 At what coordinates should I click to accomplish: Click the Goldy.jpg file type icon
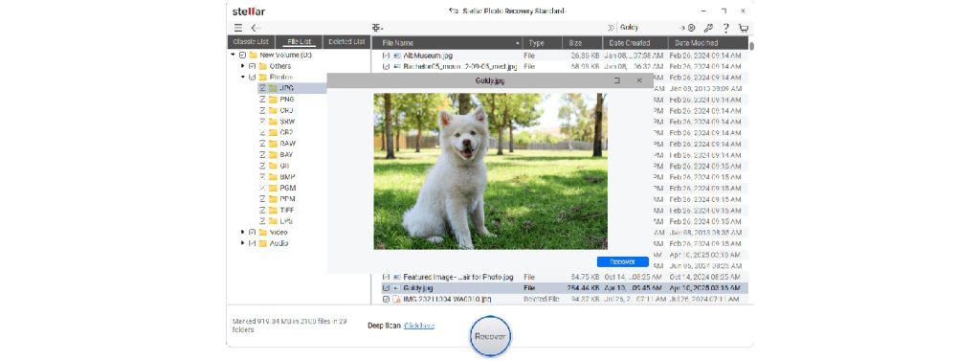point(397,288)
